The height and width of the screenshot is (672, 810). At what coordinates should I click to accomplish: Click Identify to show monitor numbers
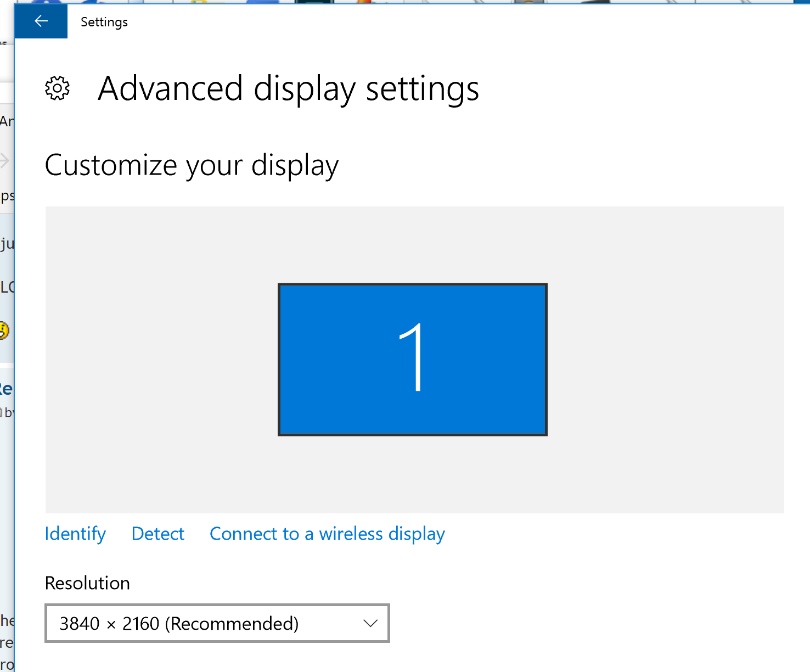[75, 533]
